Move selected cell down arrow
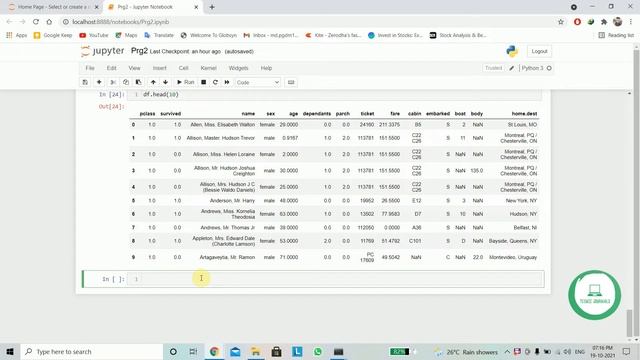The image size is (640, 360). coord(165,82)
